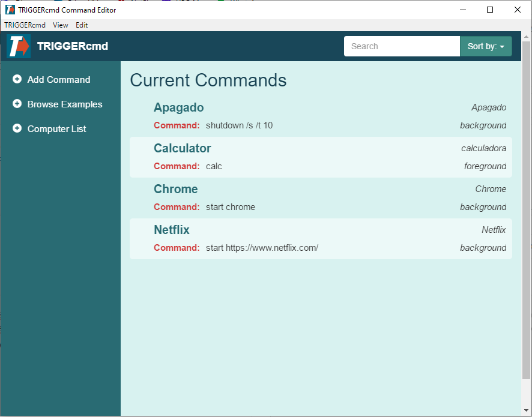The image size is (532, 417).
Task: Open the Computer List link
Action: click(56, 129)
